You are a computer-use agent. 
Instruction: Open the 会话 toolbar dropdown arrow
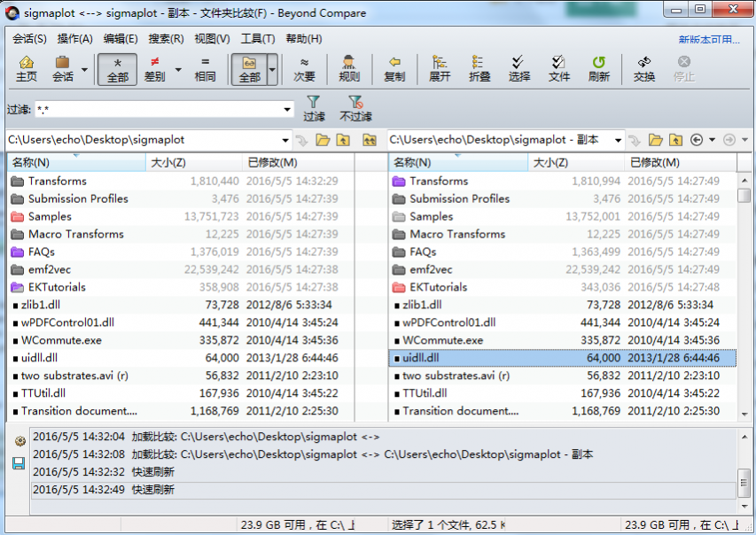[85, 69]
